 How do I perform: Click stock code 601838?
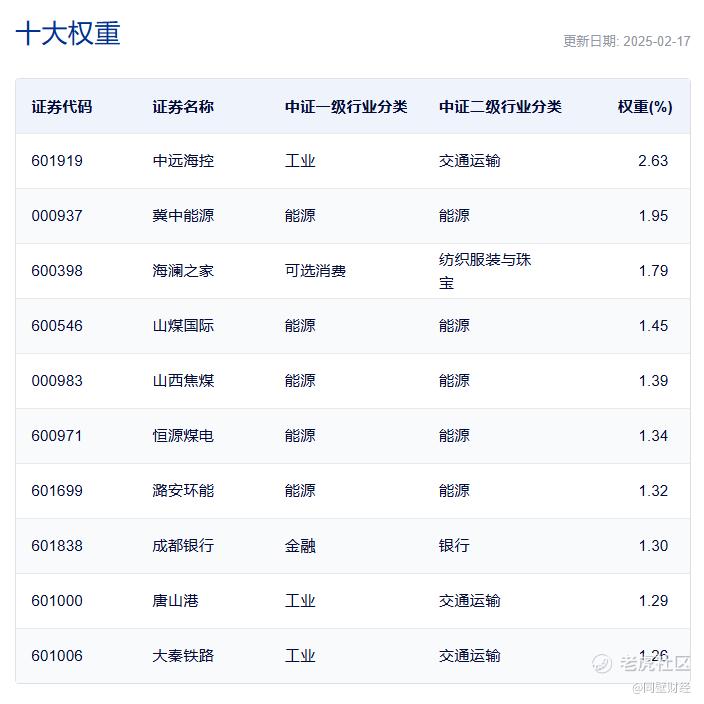tap(57, 546)
